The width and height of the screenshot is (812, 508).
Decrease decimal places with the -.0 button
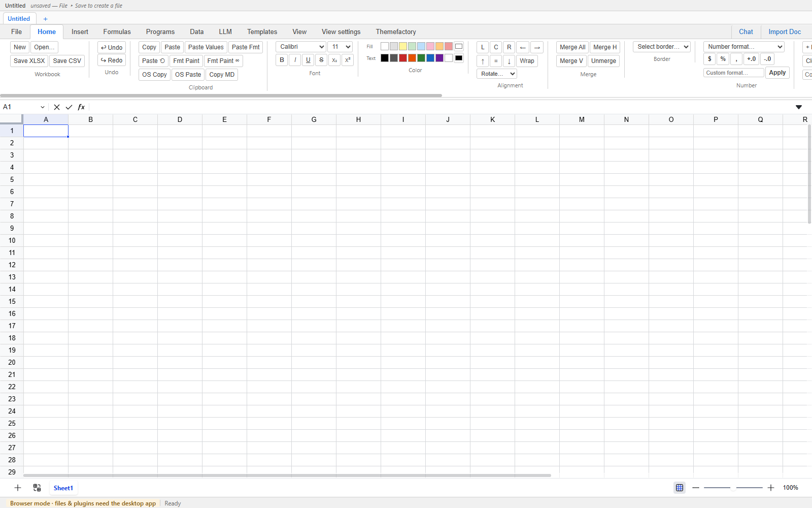coord(767,59)
